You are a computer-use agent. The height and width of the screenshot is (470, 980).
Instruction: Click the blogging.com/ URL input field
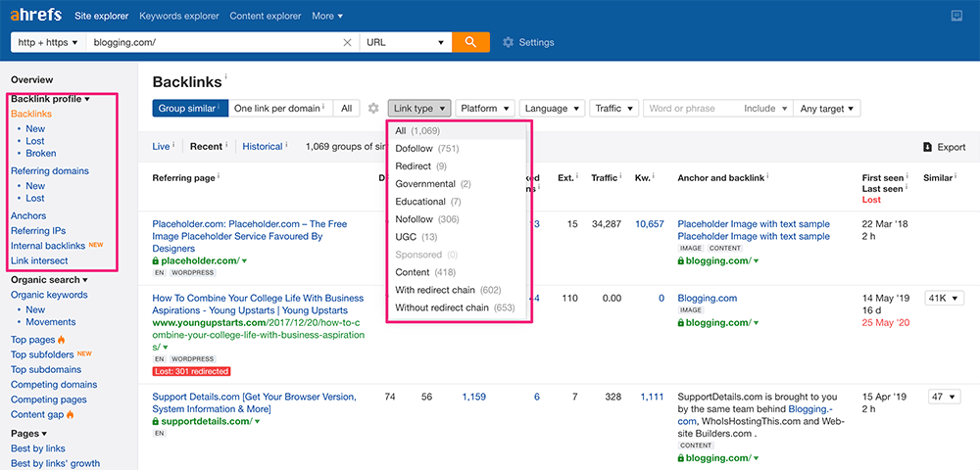coord(214,42)
